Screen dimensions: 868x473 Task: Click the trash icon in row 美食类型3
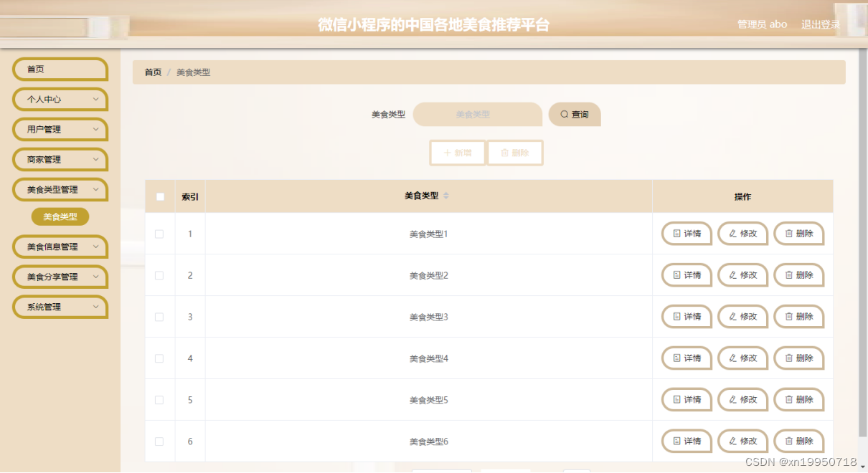coord(789,317)
